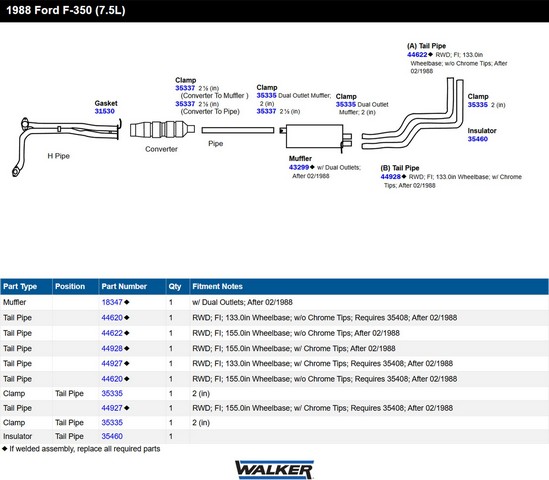Image resolution: width=549 pixels, height=480 pixels.
Task: Select the straight Pipe drawing
Action: (x=238, y=130)
